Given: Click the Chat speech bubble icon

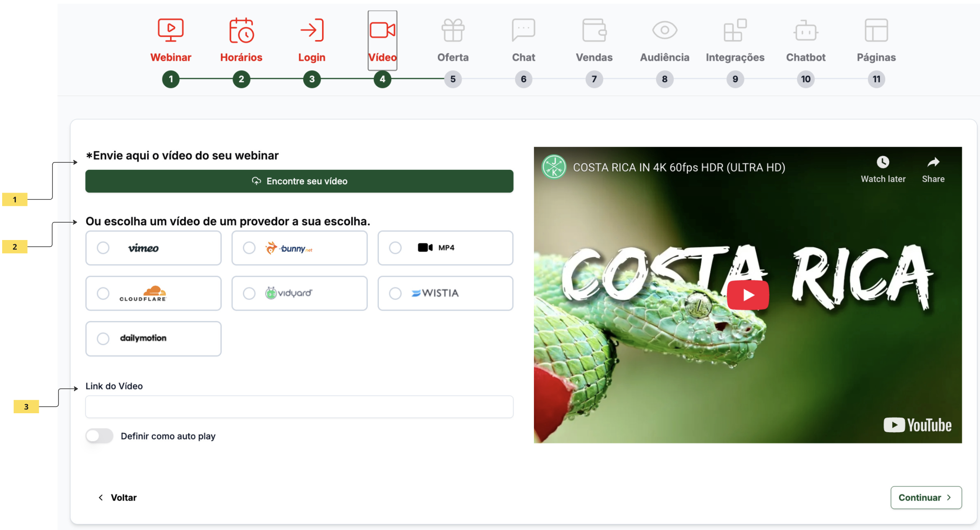Looking at the screenshot, I should coord(523,30).
